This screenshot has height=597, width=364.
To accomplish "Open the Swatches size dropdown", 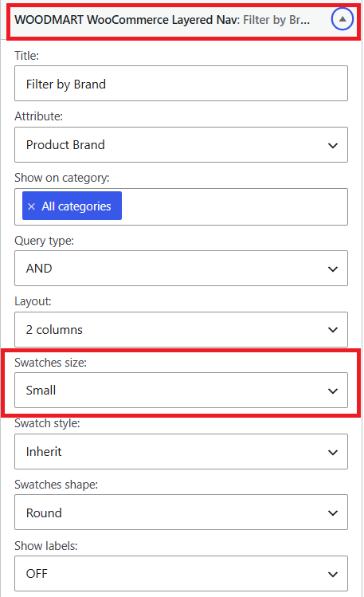I will 181,391.
